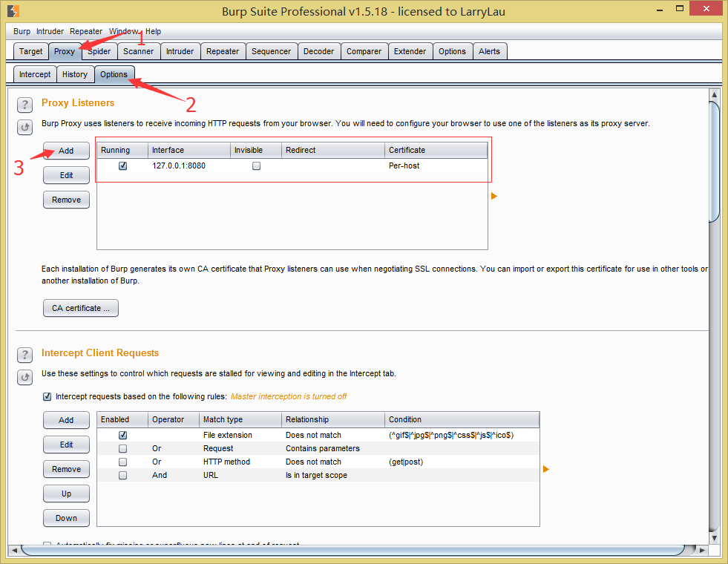Restore defaults for Proxy Listeners section
Screen dimensions: 728x564
24,127
